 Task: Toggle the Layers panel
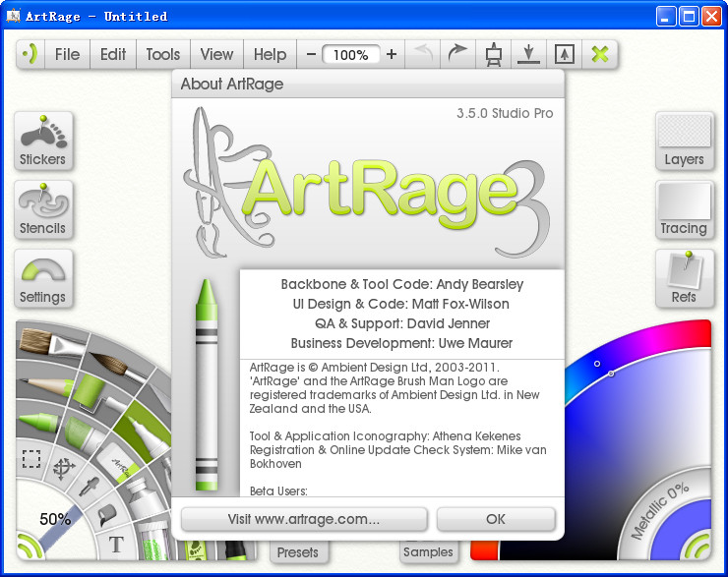[684, 142]
